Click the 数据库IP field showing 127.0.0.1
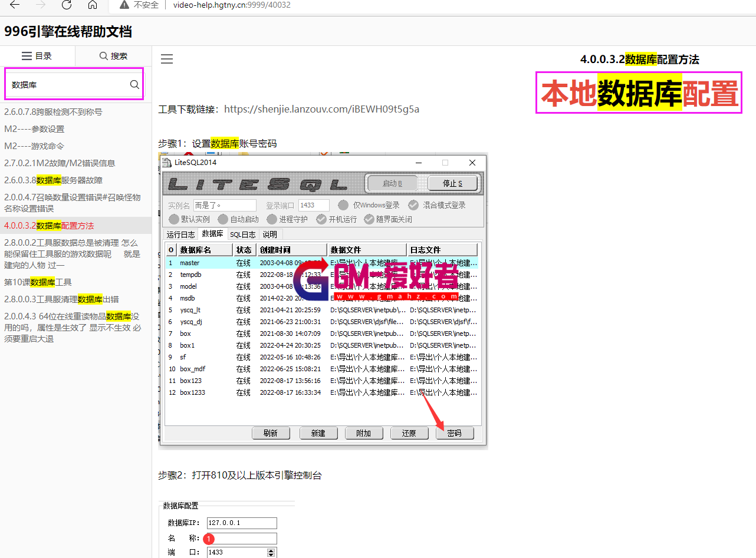The width and height of the screenshot is (756, 558). (242, 523)
